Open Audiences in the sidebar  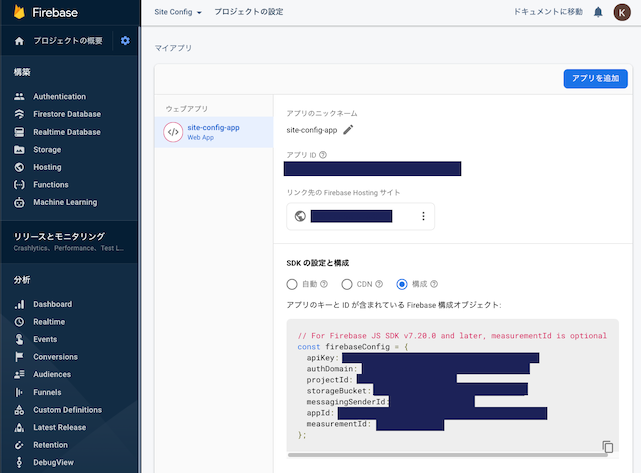coord(52,374)
